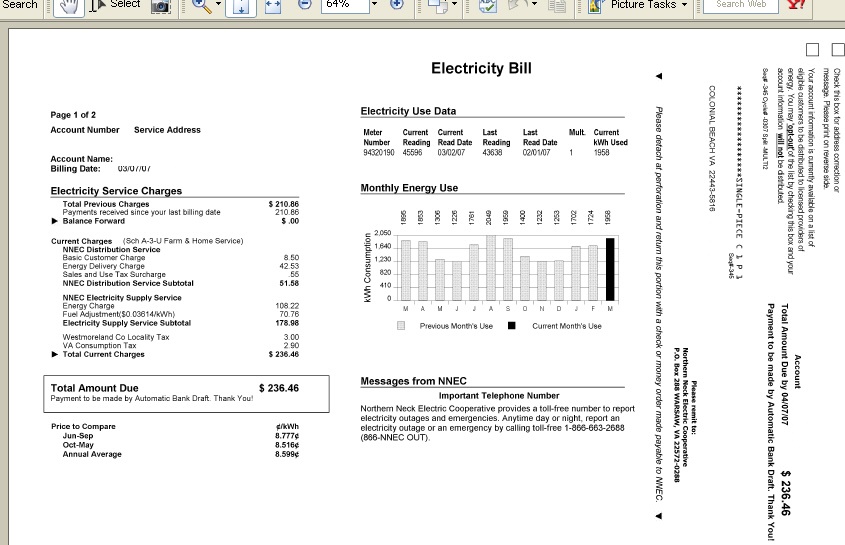Click the Snapshot camera tool

[160, 6]
